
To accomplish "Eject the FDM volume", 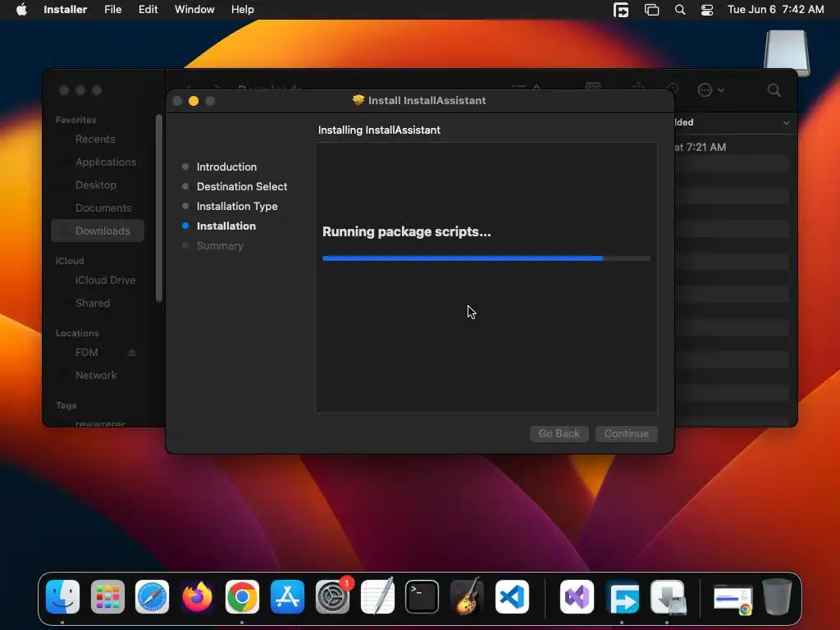I will (x=132, y=353).
